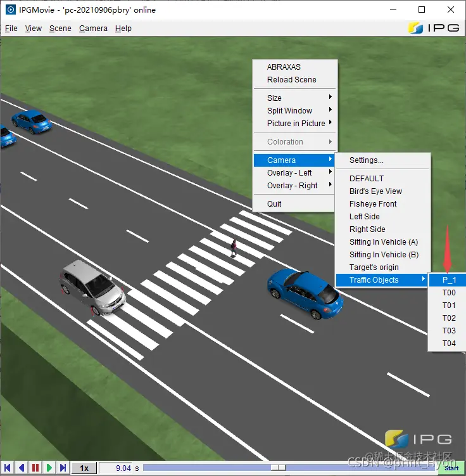This screenshot has width=466, height=476.
Task: Select traffic object T00
Action: (x=448, y=293)
